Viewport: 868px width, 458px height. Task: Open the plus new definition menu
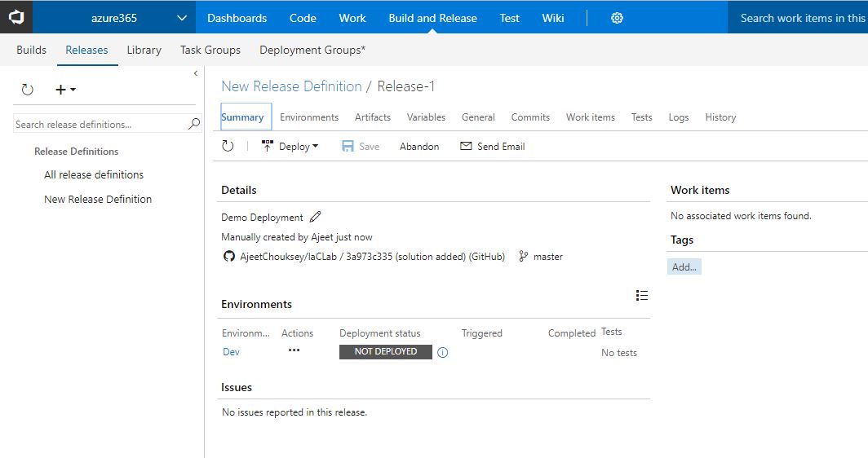click(65, 90)
